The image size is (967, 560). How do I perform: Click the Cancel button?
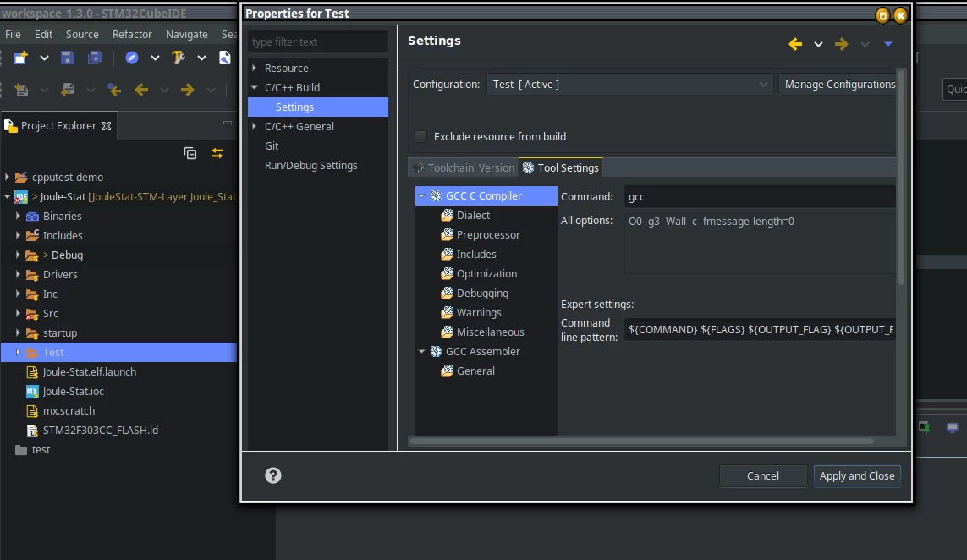pyautogui.click(x=763, y=476)
